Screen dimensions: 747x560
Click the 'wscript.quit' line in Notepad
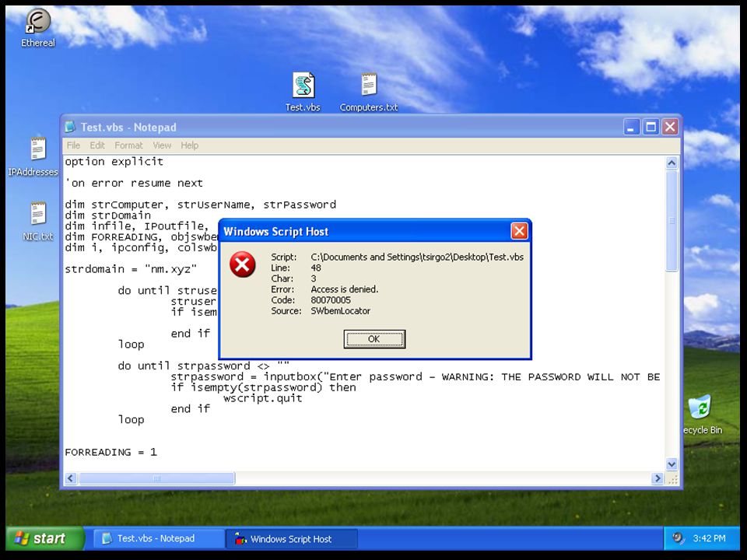[x=263, y=398]
